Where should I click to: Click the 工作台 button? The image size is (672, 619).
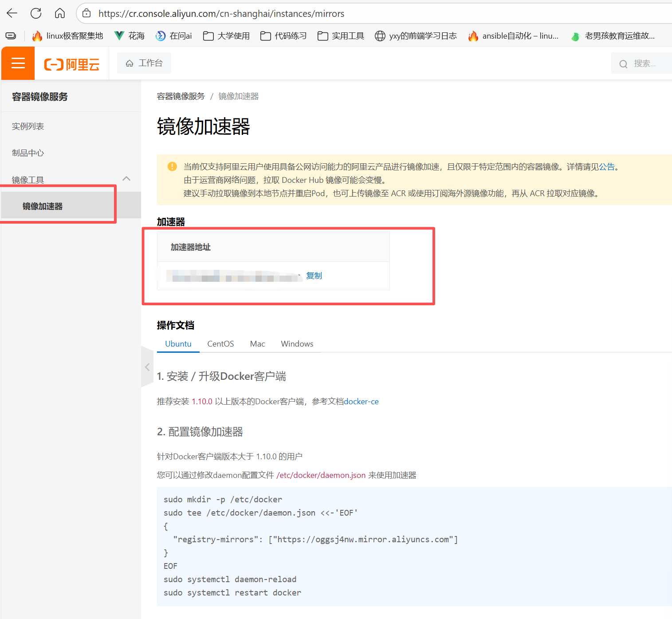tap(144, 63)
